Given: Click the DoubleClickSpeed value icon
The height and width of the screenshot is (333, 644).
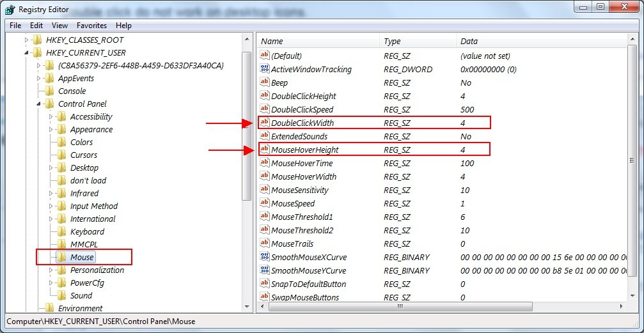Looking at the screenshot, I should (x=265, y=109).
